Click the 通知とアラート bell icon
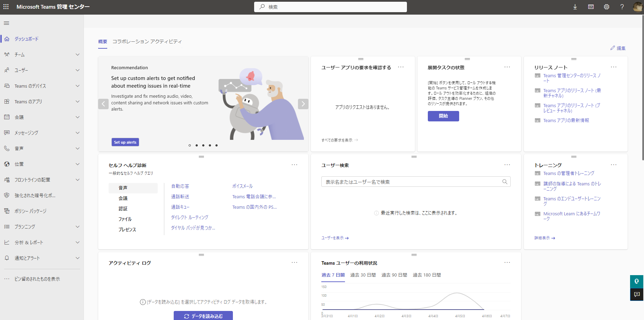 pos(7,258)
